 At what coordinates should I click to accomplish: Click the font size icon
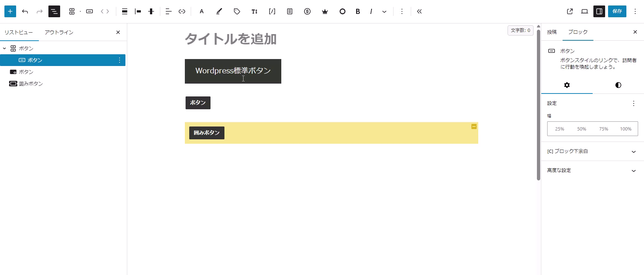click(x=254, y=11)
